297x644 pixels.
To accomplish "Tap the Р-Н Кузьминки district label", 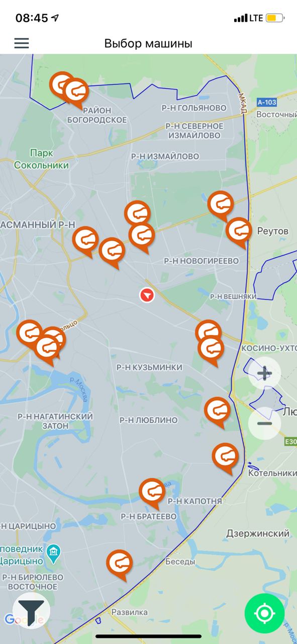I will 149,367.
